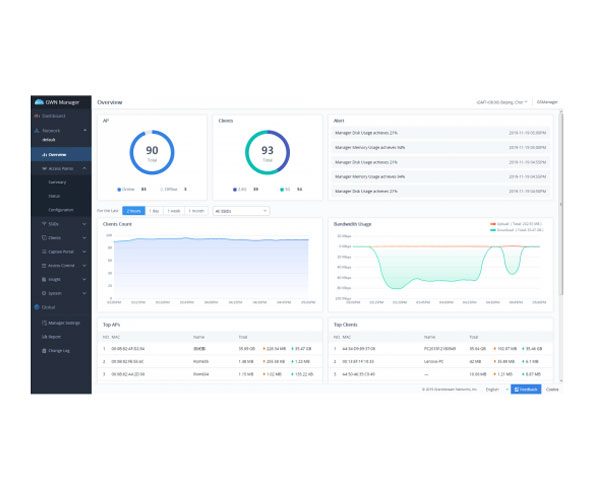Switch time range to 1 month

pyautogui.click(x=197, y=211)
